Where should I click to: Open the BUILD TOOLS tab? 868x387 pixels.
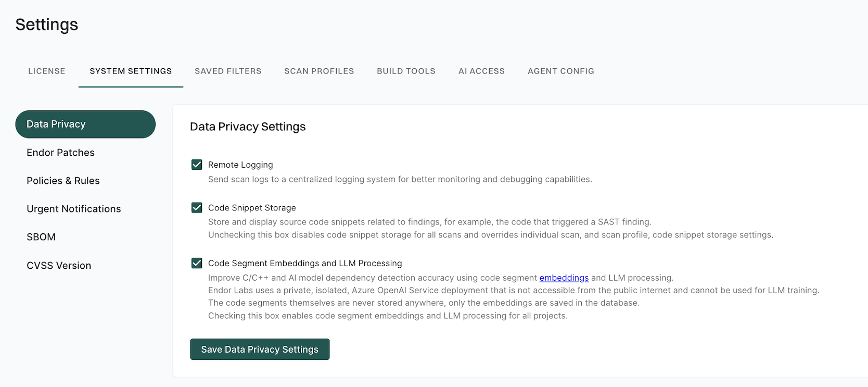click(x=406, y=71)
